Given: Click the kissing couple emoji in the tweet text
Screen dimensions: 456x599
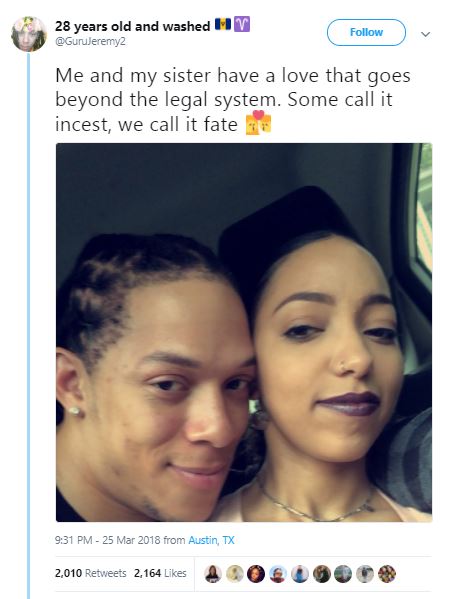Looking at the screenshot, I should [259, 123].
